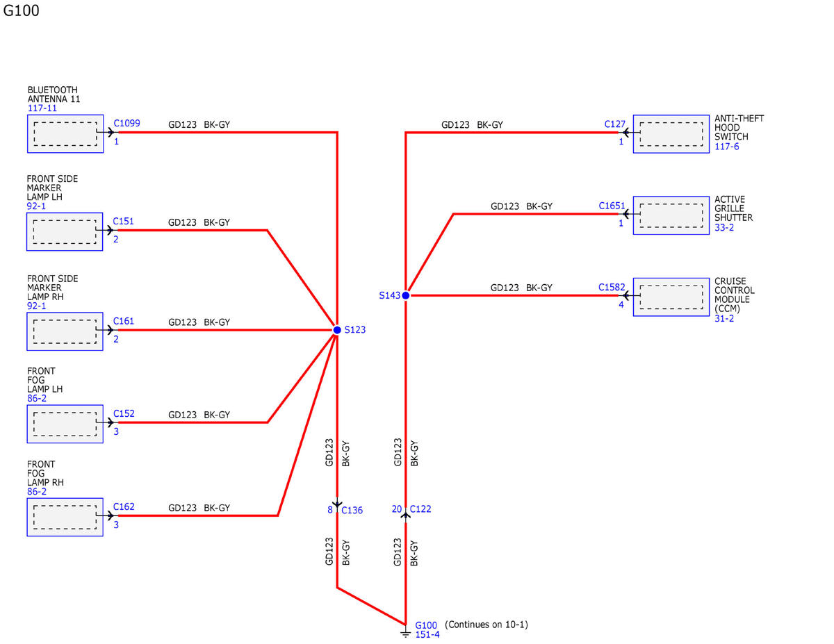The height and width of the screenshot is (644, 834).
Task: Click the Cruise Control Module component box
Action: (x=671, y=297)
